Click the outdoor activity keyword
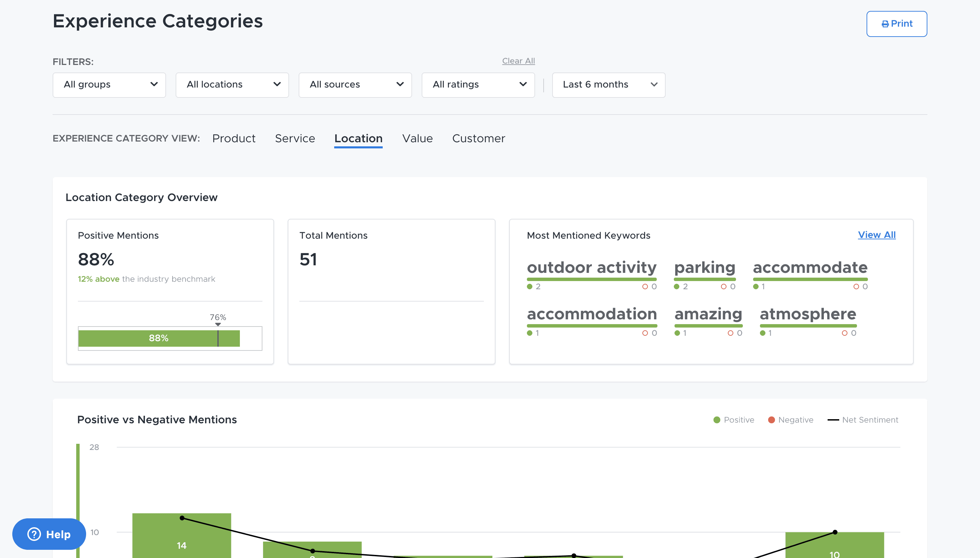Image resolution: width=980 pixels, height=558 pixels. (x=591, y=267)
